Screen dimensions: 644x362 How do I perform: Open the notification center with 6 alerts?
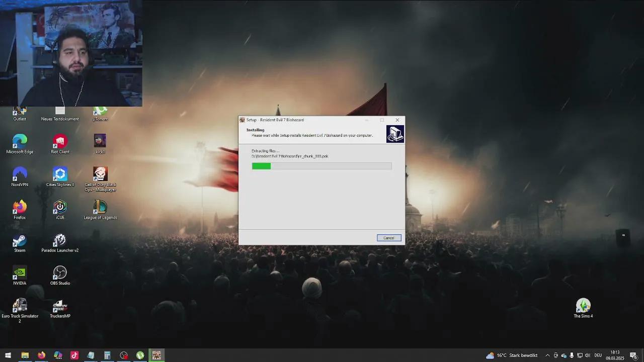pos(634,355)
